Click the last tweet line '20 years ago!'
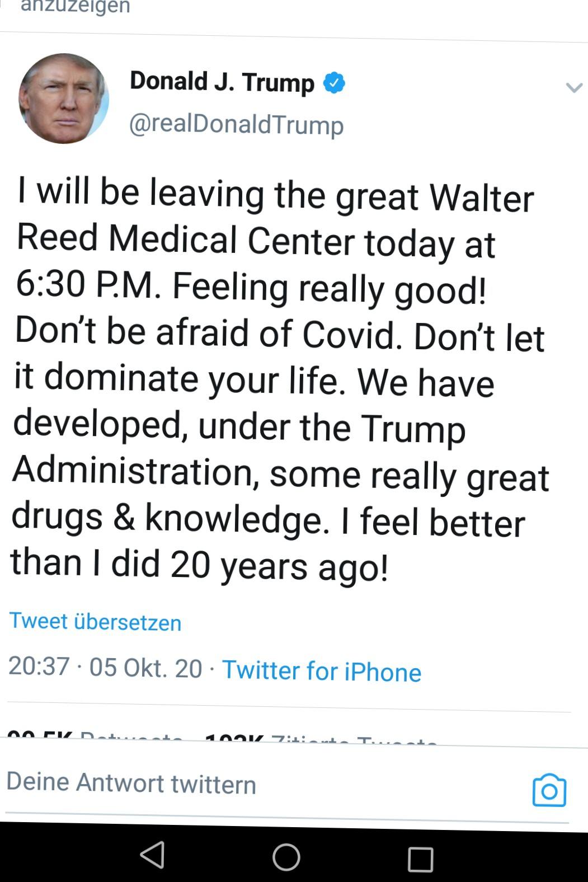The height and width of the screenshot is (882, 588). [279, 565]
